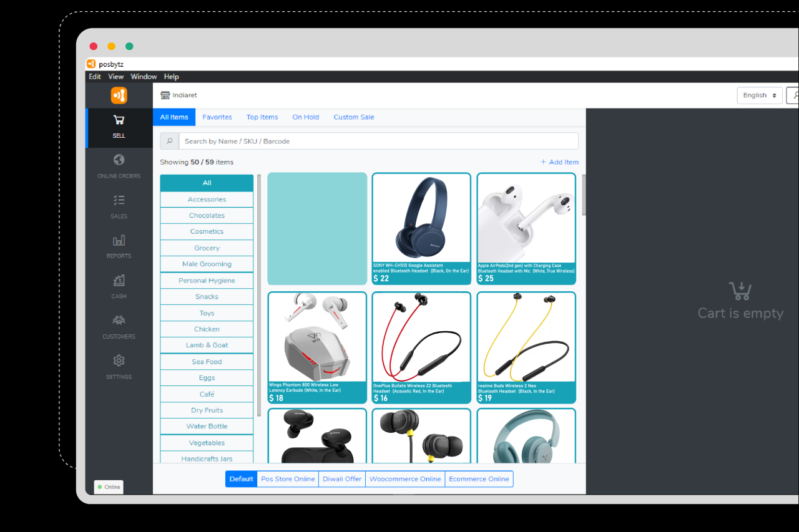799x532 pixels.
Task: Select the Diwali Offer price list button
Action: (342, 479)
